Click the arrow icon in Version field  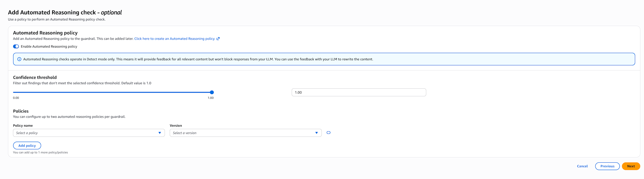click(317, 133)
